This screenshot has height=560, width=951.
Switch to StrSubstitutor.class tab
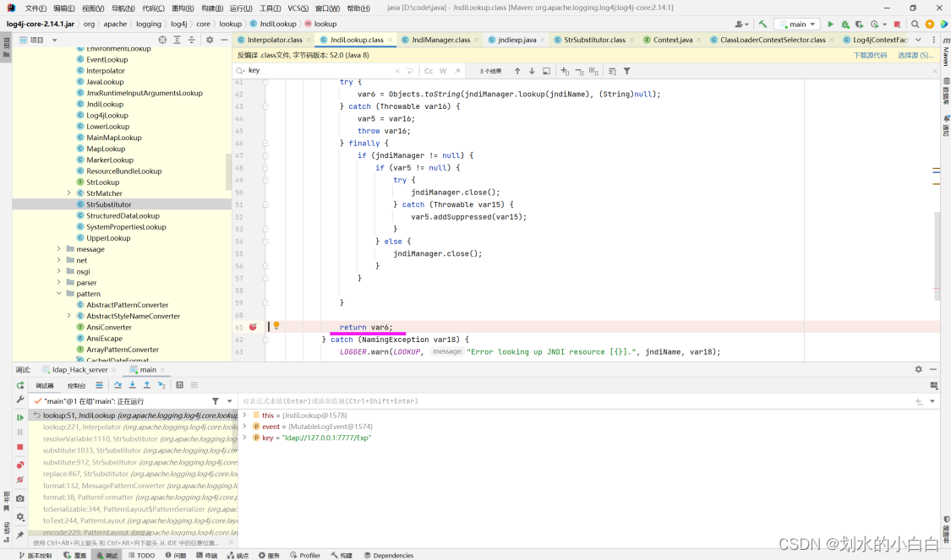(594, 40)
